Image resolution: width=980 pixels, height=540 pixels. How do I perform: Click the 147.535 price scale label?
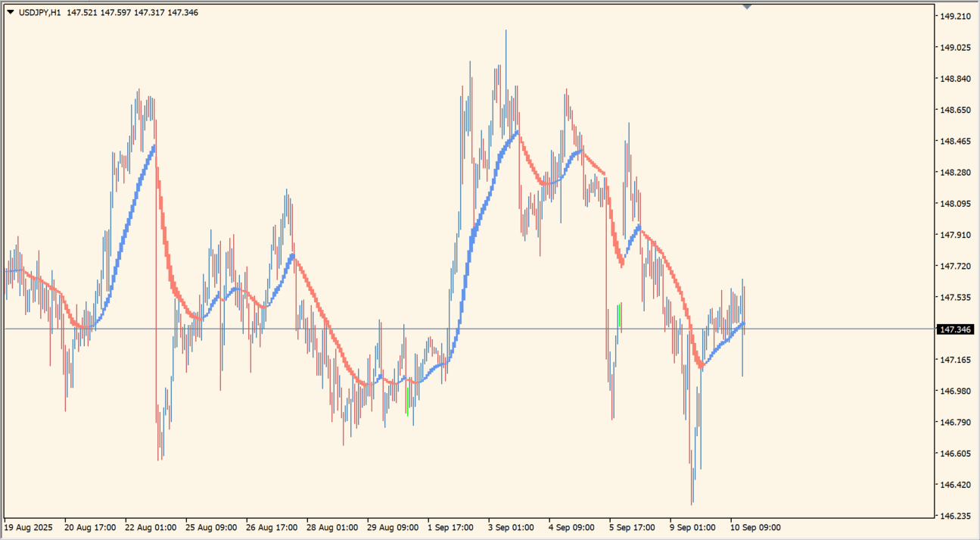pyautogui.click(x=955, y=298)
